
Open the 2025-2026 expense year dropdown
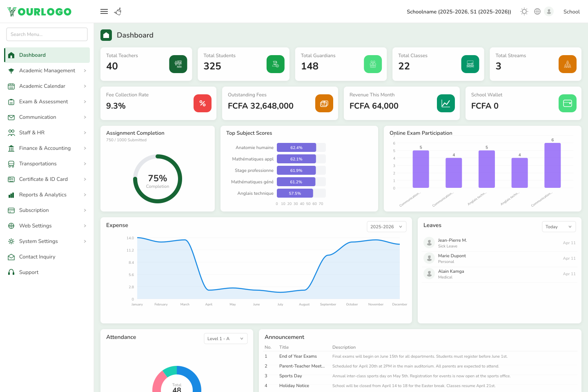pos(386,227)
